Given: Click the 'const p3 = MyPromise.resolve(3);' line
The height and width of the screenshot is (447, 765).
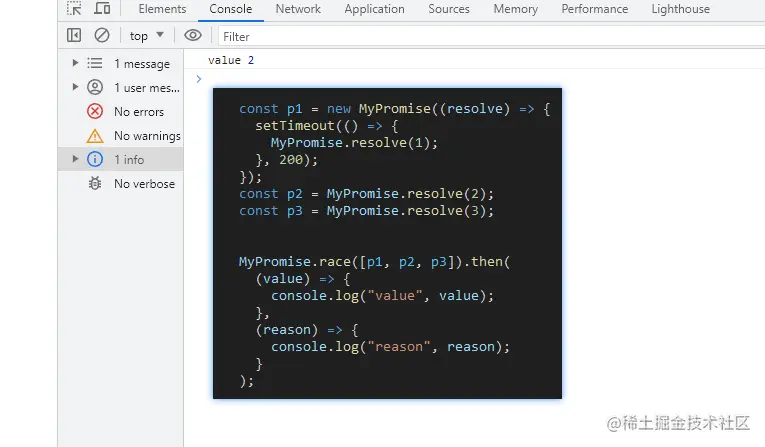Looking at the screenshot, I should pyautogui.click(x=366, y=211).
